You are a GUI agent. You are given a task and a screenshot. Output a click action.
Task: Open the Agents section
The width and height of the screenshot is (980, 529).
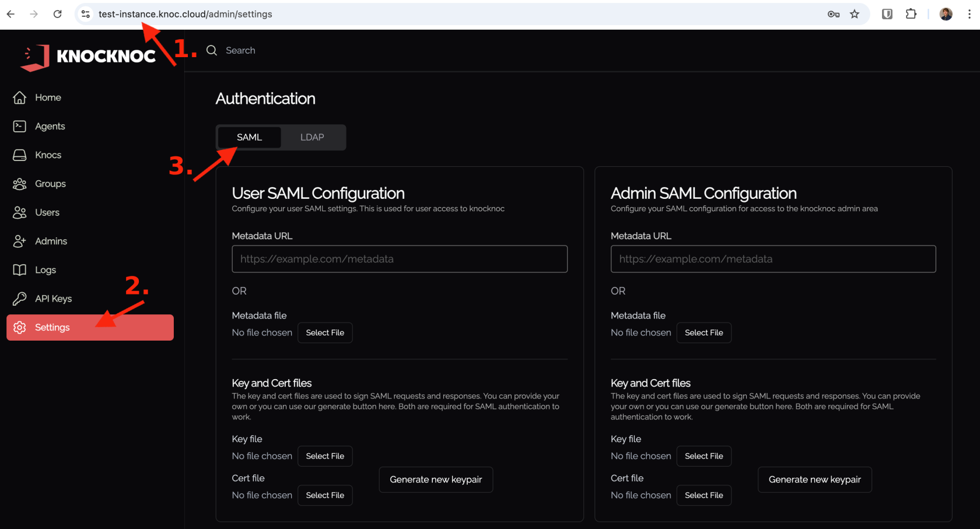coord(50,126)
